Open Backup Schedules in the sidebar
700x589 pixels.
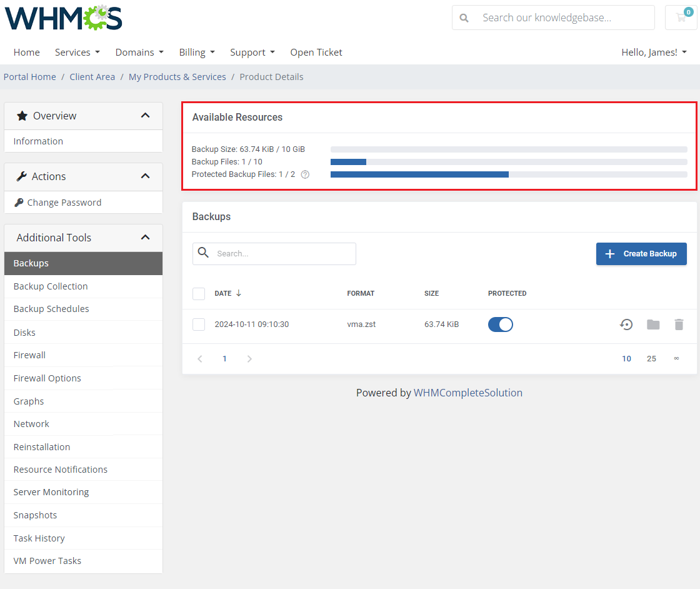click(x=84, y=309)
